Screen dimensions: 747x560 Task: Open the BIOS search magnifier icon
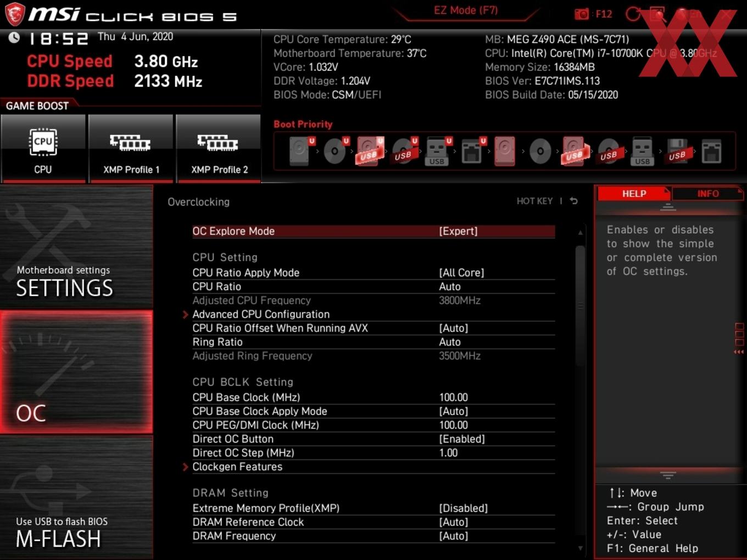coord(657,14)
